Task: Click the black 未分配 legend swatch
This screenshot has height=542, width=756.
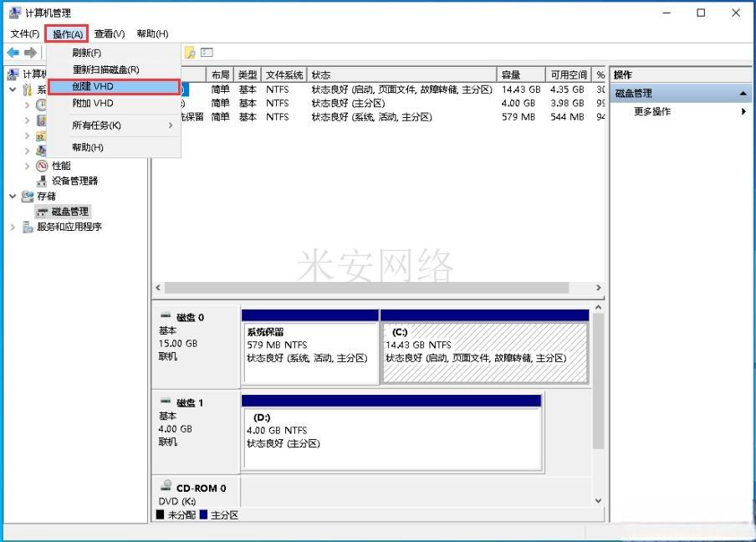Action: click(160, 515)
